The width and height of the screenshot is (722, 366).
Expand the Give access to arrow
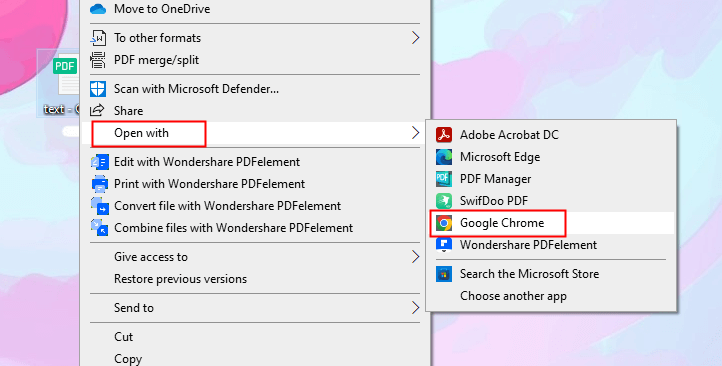[x=415, y=257]
